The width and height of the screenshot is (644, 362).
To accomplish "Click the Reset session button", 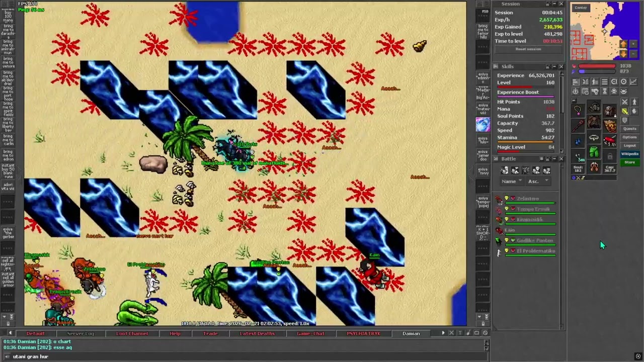I will pyautogui.click(x=528, y=49).
